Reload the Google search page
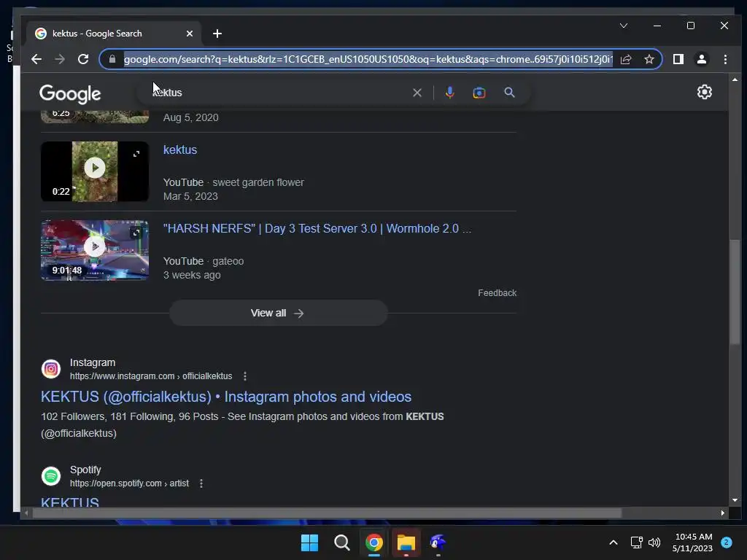Viewport: 747px width, 560px height. coord(83,60)
